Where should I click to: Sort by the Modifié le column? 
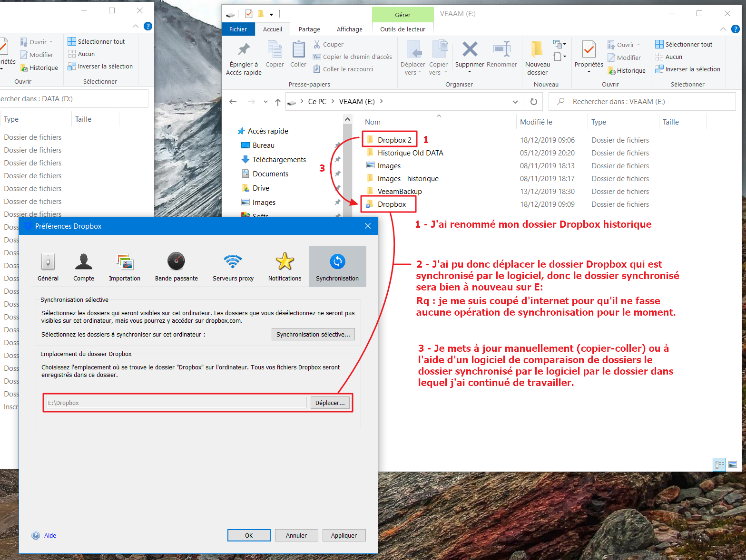coord(536,122)
